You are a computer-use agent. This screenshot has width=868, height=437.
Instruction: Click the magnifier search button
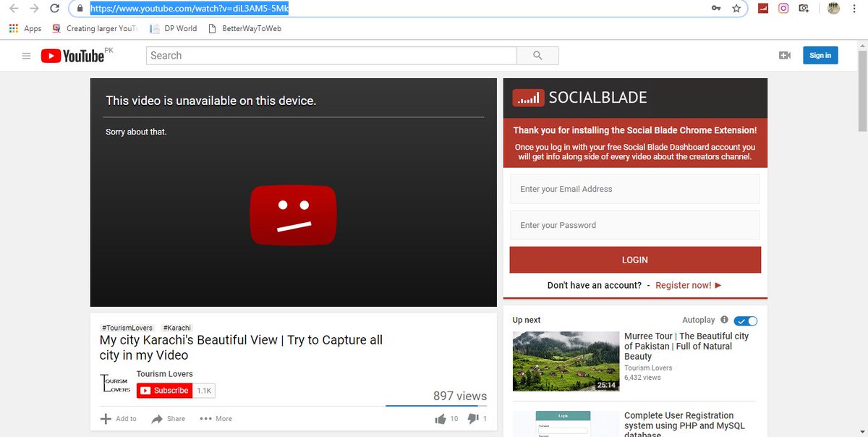(x=537, y=56)
